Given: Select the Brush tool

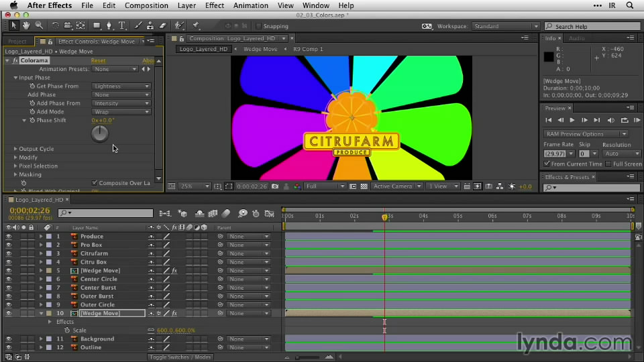Looking at the screenshot, I should pyautogui.click(x=138, y=25).
